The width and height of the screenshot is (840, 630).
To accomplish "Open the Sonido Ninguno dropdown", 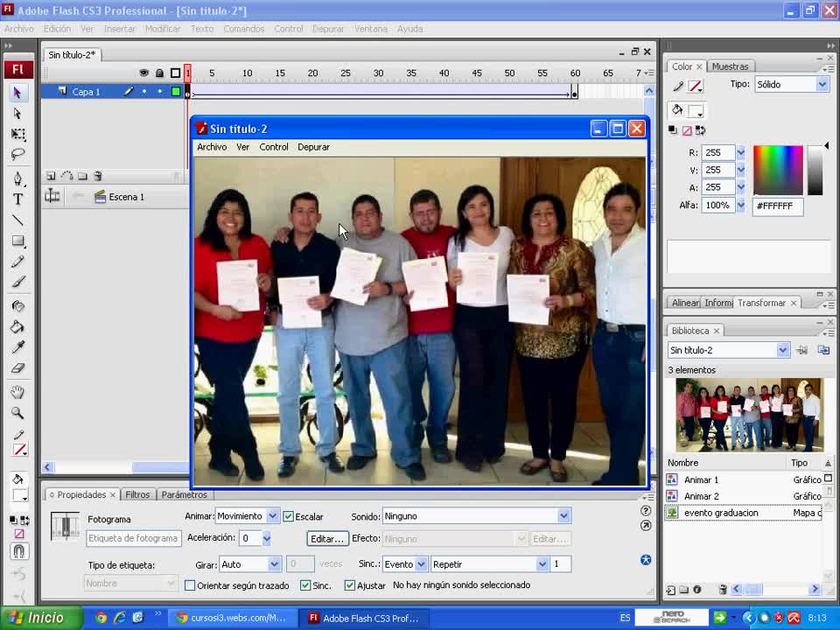I will pos(563,516).
